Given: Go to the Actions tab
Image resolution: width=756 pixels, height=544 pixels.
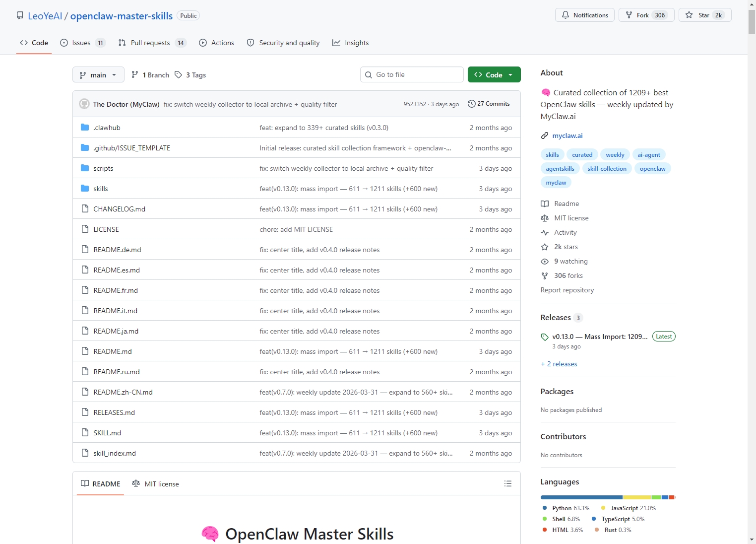Looking at the screenshot, I should tap(216, 43).
